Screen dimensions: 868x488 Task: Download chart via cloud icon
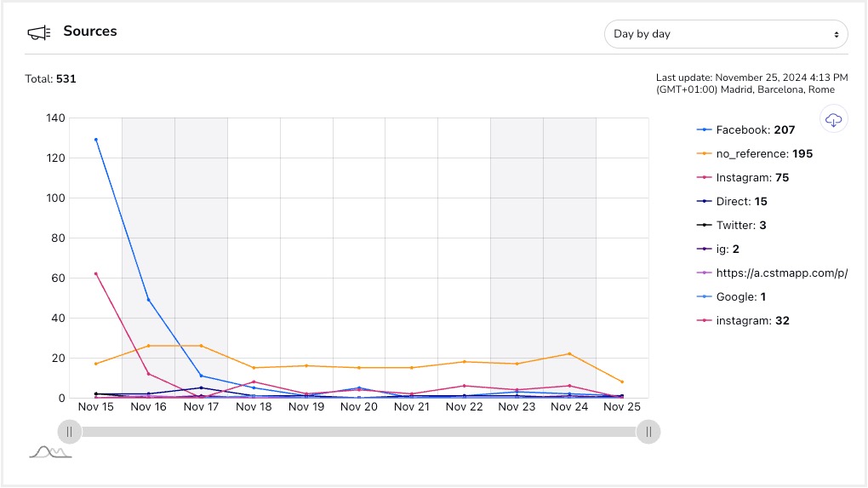tap(834, 119)
